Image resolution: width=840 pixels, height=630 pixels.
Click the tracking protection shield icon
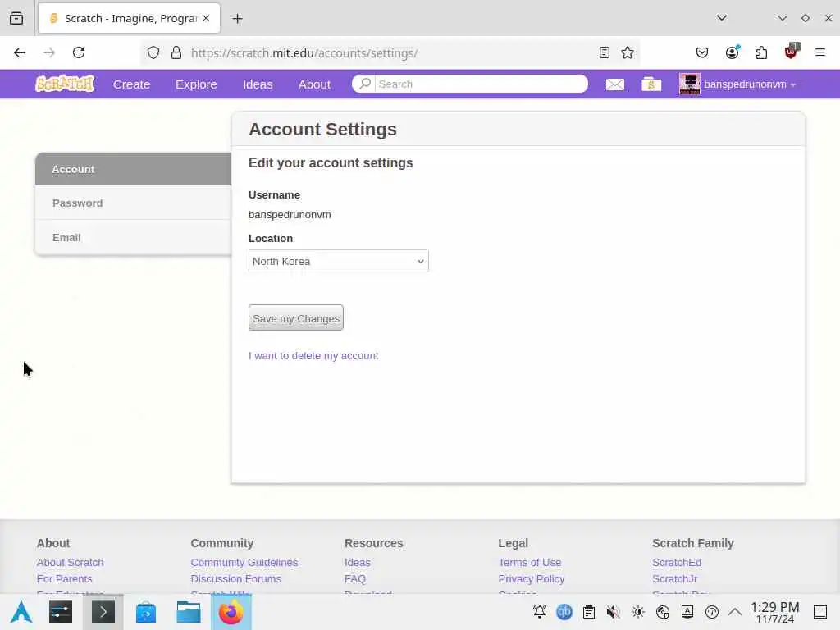pyautogui.click(x=153, y=52)
